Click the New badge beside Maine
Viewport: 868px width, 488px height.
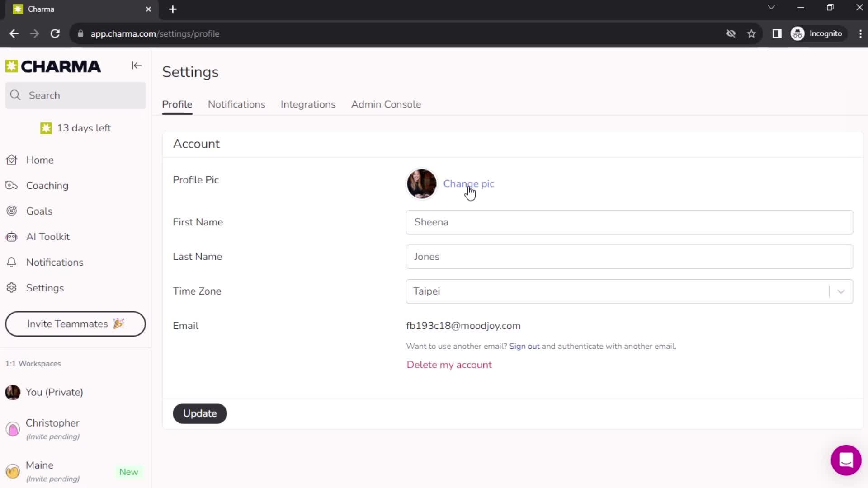(128, 472)
